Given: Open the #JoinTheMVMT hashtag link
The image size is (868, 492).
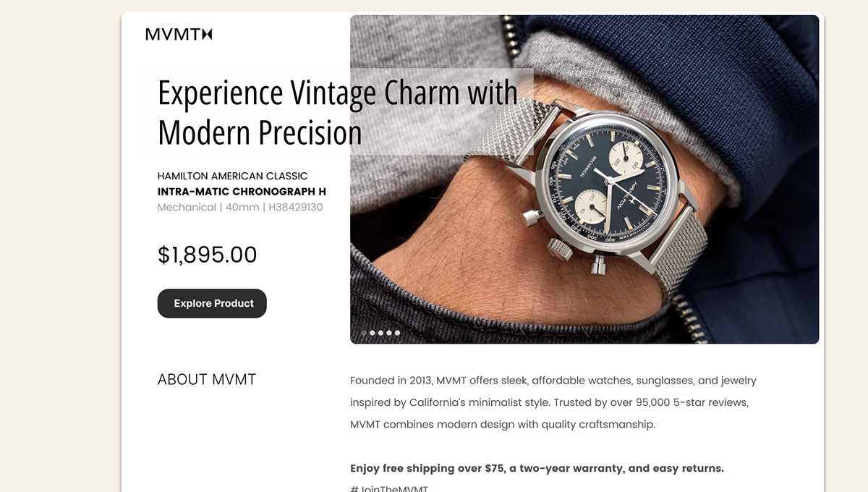Looking at the screenshot, I should (x=389, y=488).
